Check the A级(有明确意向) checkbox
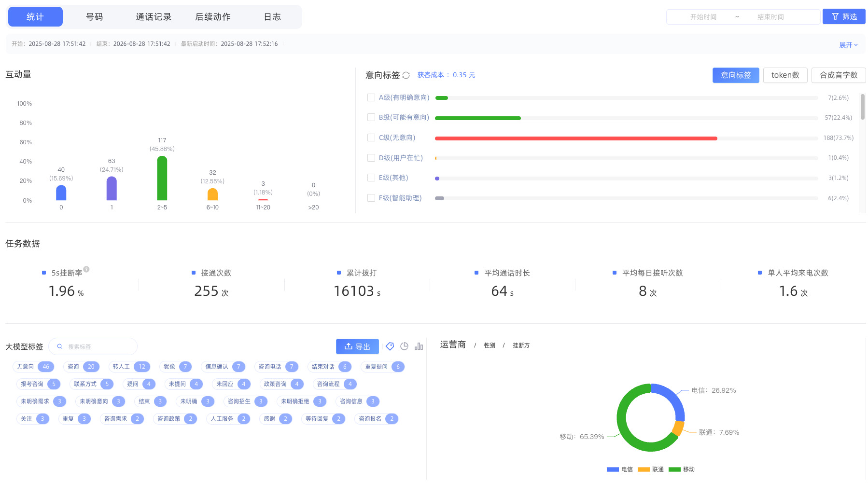The width and height of the screenshot is (868, 483). [371, 97]
